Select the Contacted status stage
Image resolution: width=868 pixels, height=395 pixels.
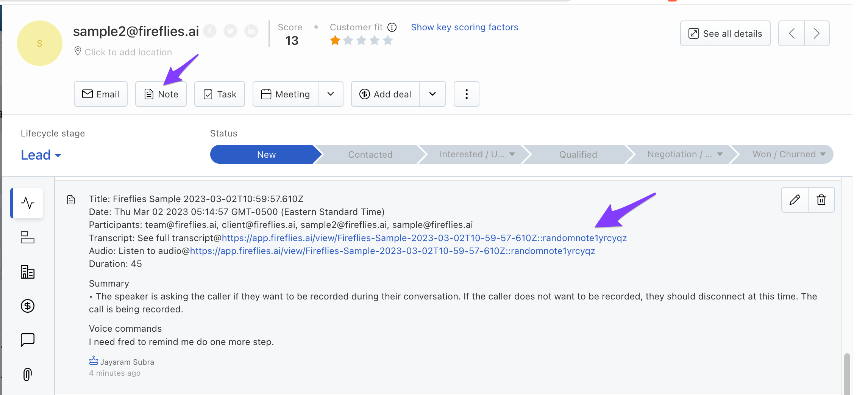point(370,154)
